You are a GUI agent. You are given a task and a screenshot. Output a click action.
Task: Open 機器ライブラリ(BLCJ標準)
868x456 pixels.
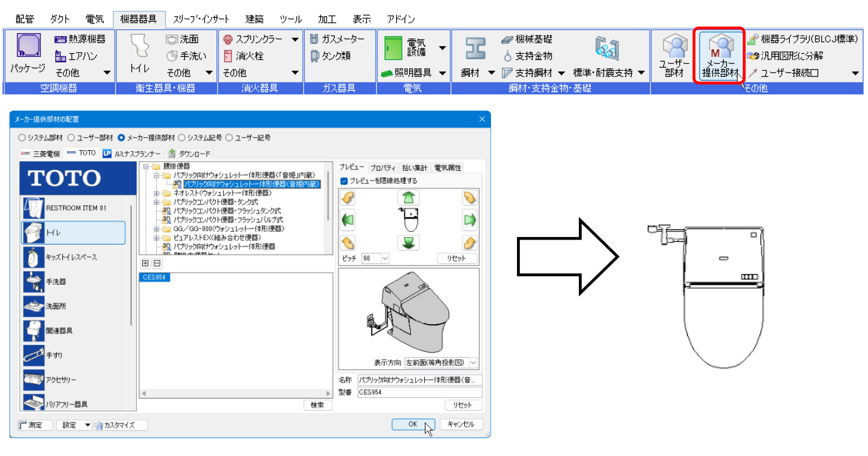(x=803, y=39)
